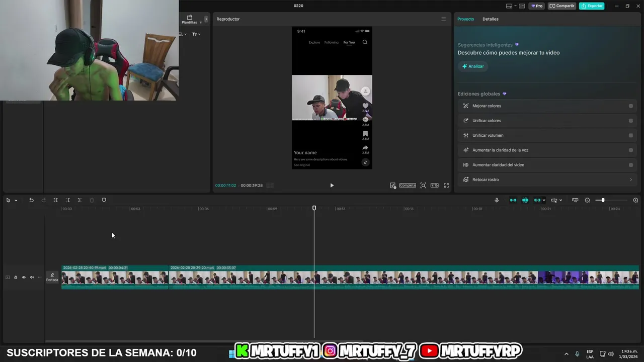Click the trash delete icon

point(92,200)
